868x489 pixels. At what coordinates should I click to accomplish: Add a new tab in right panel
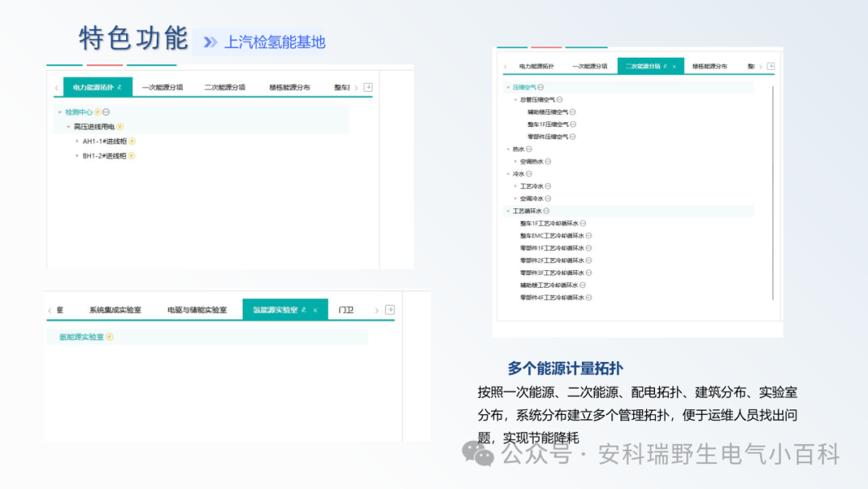[x=771, y=66]
